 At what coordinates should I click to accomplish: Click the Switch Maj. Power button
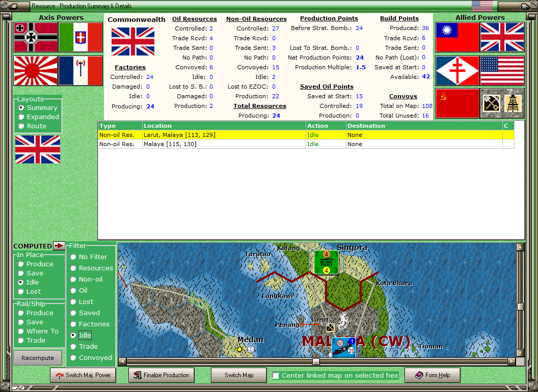tap(83, 375)
